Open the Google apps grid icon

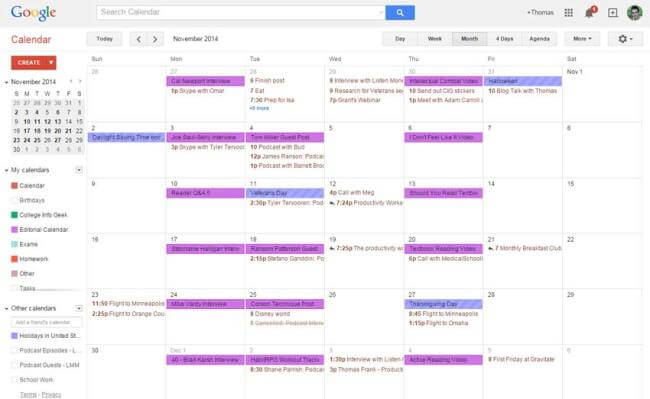pyautogui.click(x=569, y=13)
